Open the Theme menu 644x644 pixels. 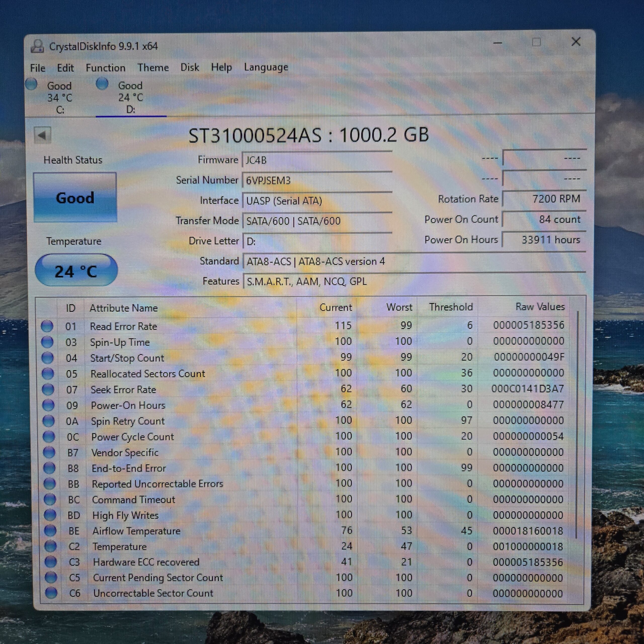(x=153, y=68)
